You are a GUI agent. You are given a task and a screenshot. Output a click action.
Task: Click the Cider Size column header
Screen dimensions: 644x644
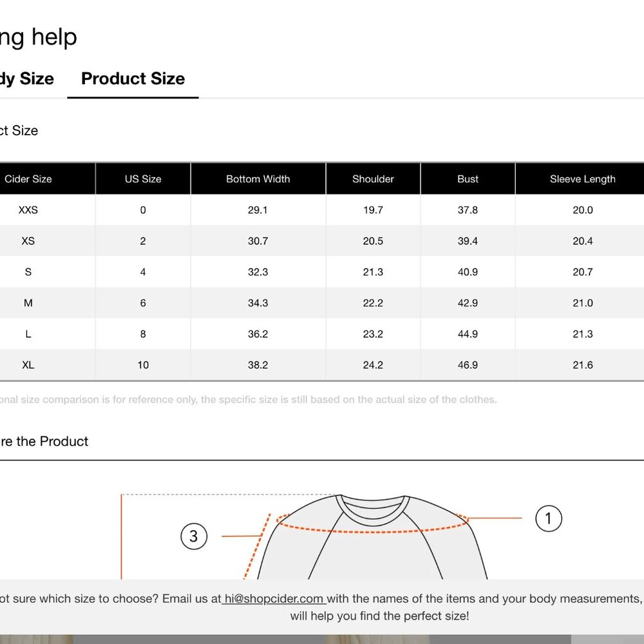pyautogui.click(x=28, y=179)
